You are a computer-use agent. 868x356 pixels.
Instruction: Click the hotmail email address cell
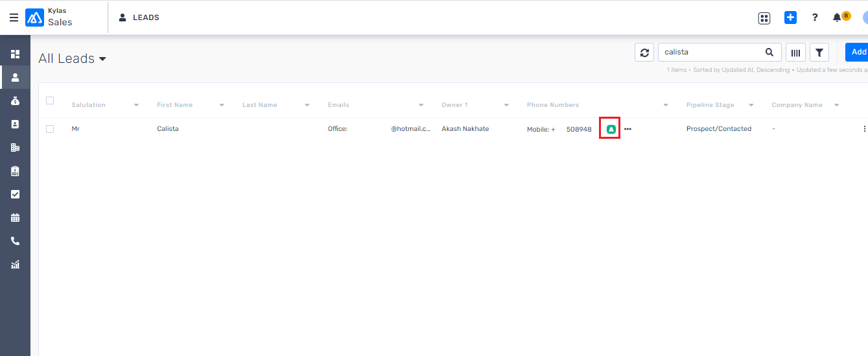click(x=379, y=129)
